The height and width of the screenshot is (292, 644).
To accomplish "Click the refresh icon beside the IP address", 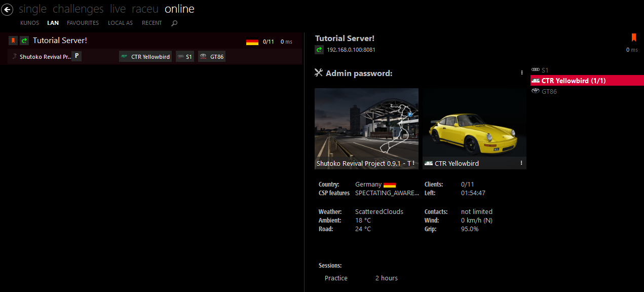I will pyautogui.click(x=319, y=50).
